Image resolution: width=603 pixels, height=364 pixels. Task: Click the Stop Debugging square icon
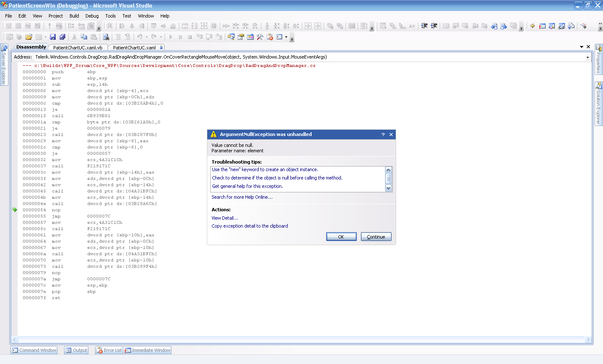[190, 37]
